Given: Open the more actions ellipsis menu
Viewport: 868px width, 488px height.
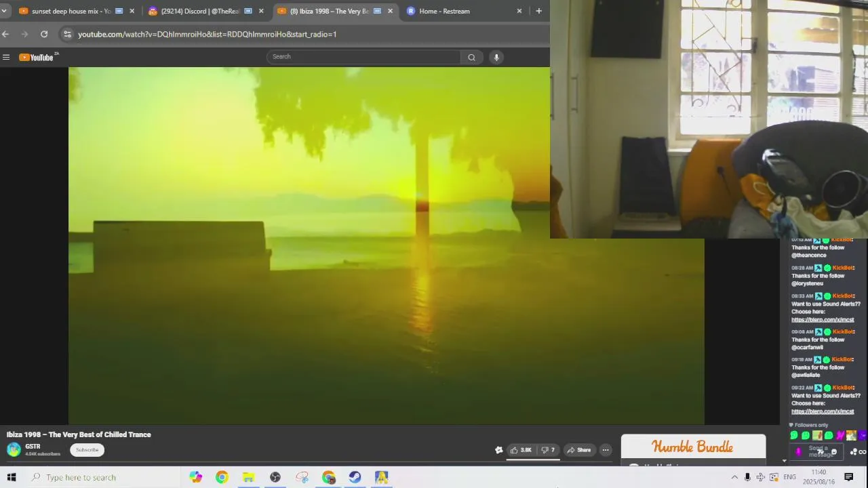Looking at the screenshot, I should point(606,450).
